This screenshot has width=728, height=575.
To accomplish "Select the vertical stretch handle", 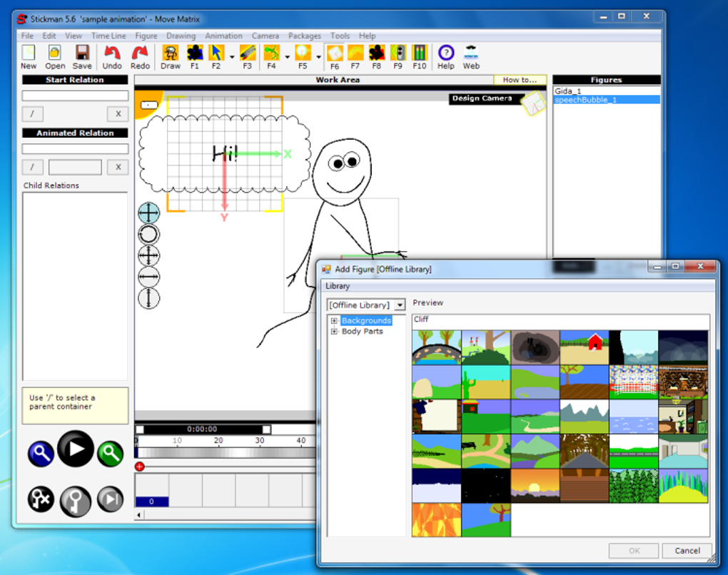I will point(148,298).
